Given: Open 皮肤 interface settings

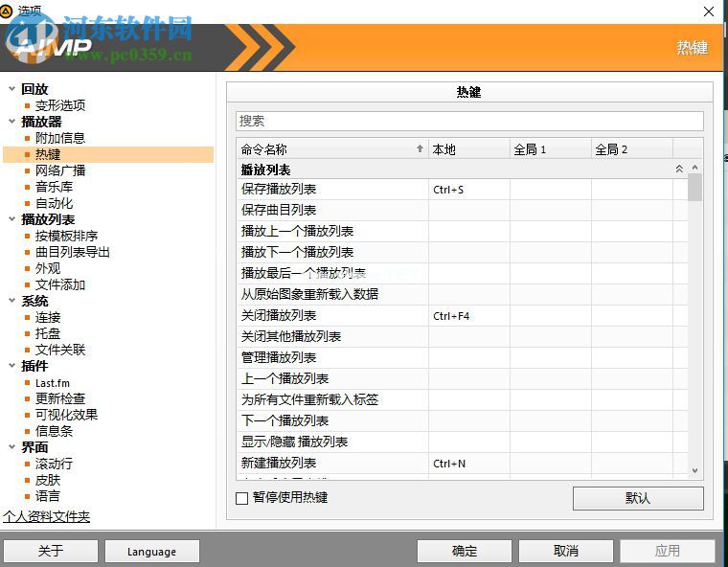Looking at the screenshot, I should click(x=48, y=480).
